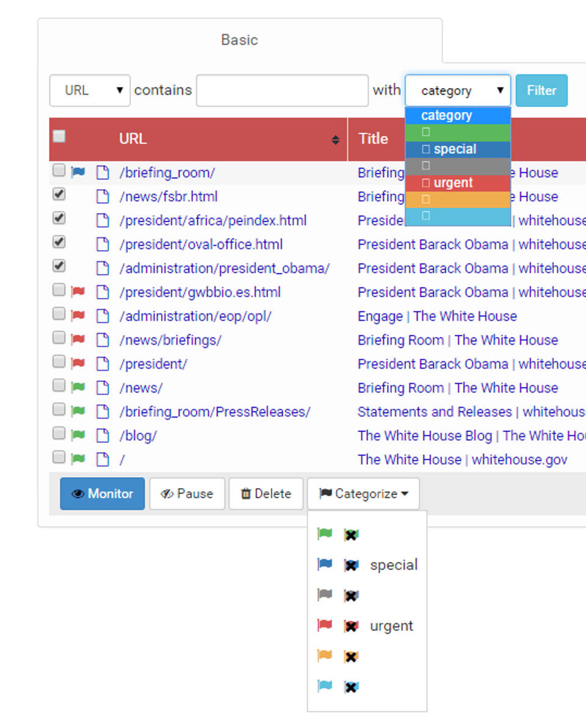Toggle the Categorize dropdown button
586x728 pixels.
click(x=363, y=494)
